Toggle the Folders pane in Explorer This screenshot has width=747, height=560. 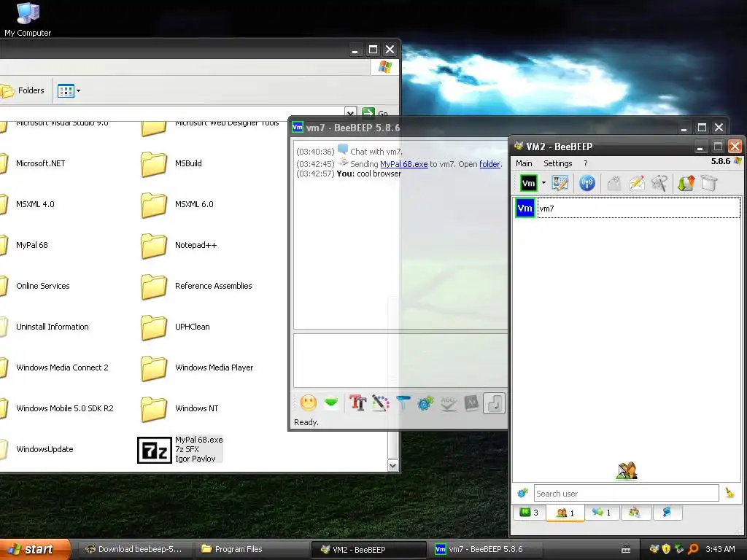23,90
